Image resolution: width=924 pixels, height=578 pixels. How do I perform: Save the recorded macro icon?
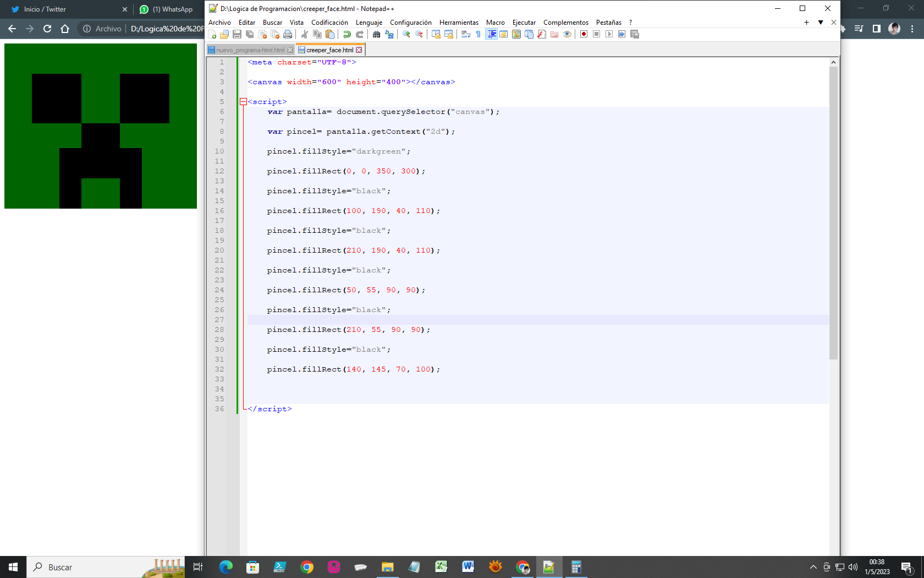pyautogui.click(x=635, y=34)
